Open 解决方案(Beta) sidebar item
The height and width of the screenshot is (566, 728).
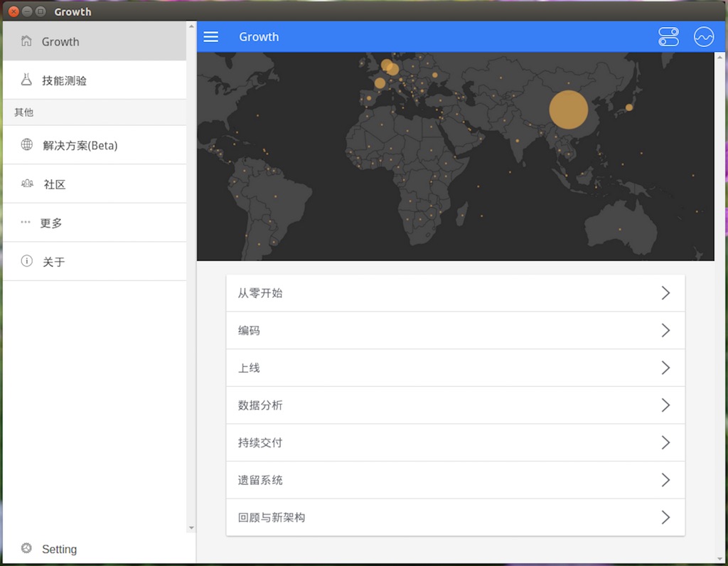click(95, 145)
